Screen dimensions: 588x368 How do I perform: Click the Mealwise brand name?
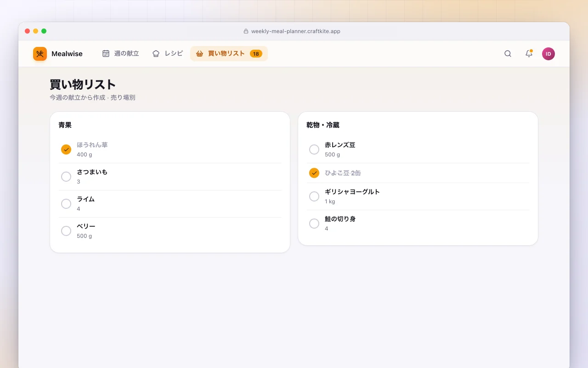[x=67, y=54]
